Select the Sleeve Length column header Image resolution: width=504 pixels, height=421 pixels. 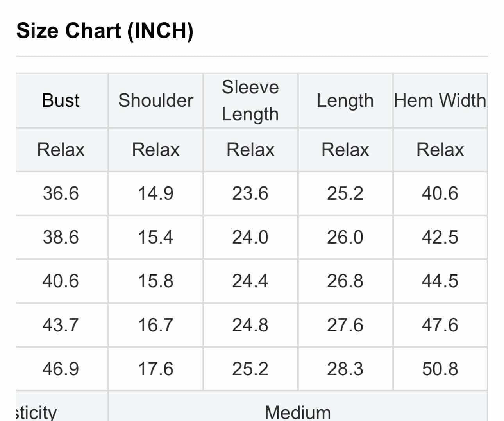coord(250,100)
